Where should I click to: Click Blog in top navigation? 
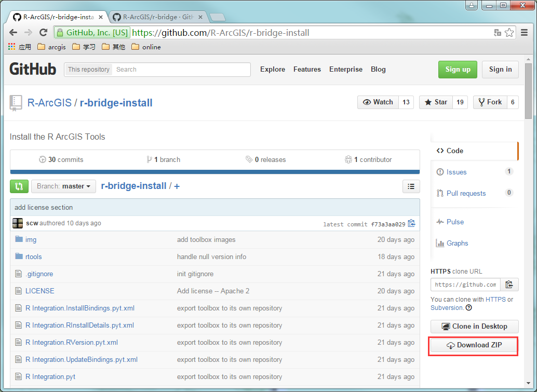378,69
